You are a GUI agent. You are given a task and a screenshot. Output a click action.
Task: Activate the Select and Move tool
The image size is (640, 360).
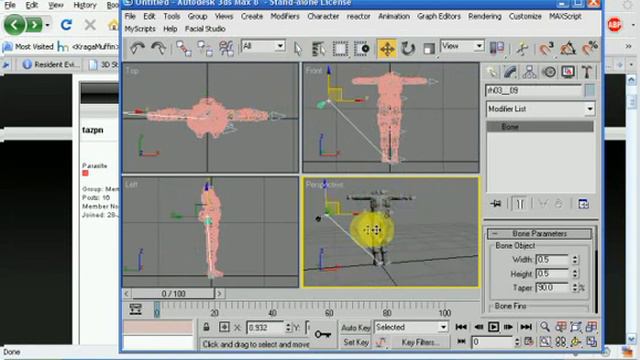coord(387,49)
